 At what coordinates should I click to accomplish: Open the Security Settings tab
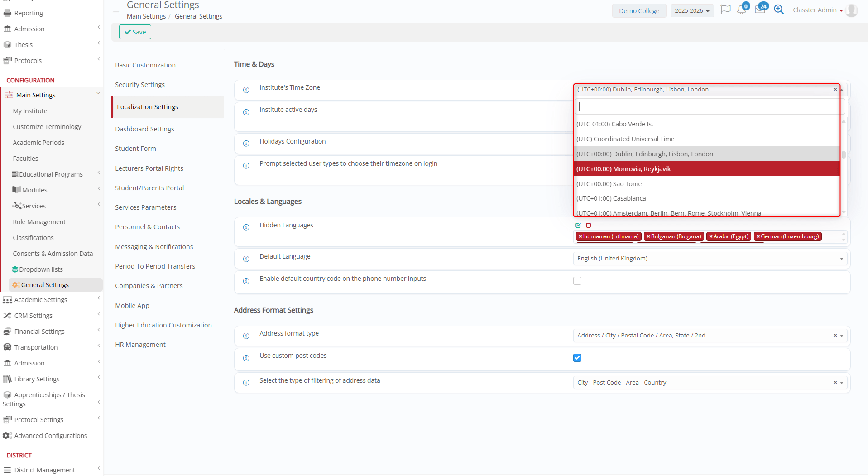click(140, 85)
